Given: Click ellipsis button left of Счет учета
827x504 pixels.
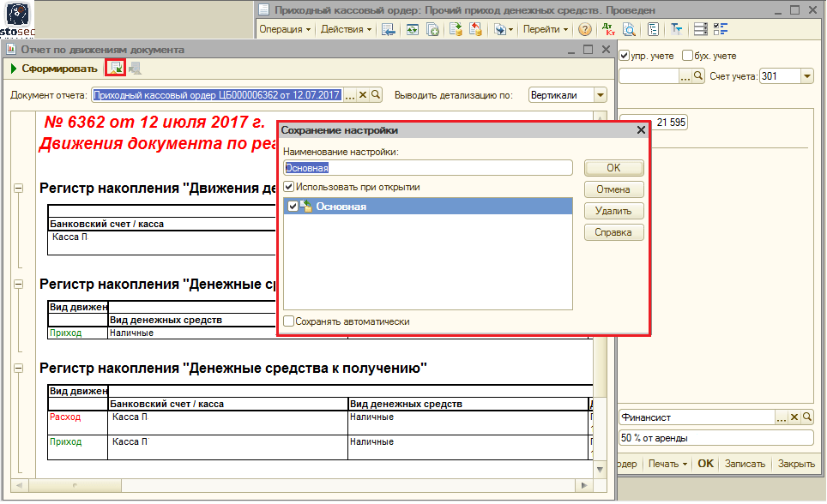Looking at the screenshot, I should point(685,76).
